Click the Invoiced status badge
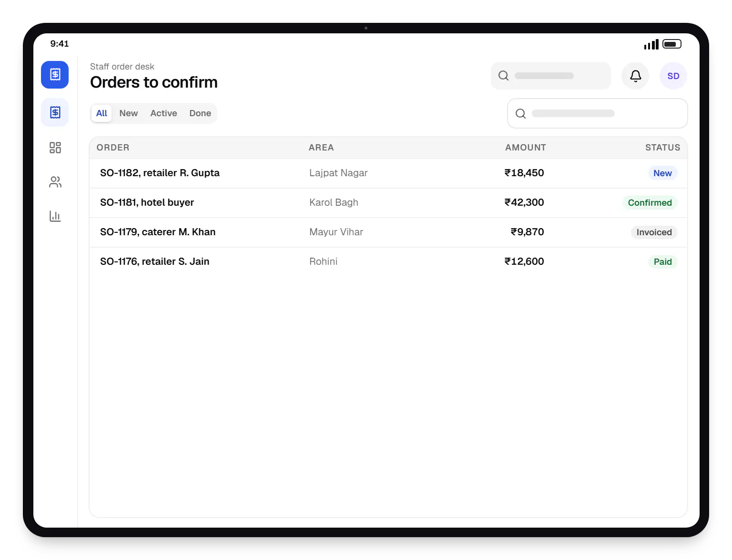The image size is (732, 560). 654,232
